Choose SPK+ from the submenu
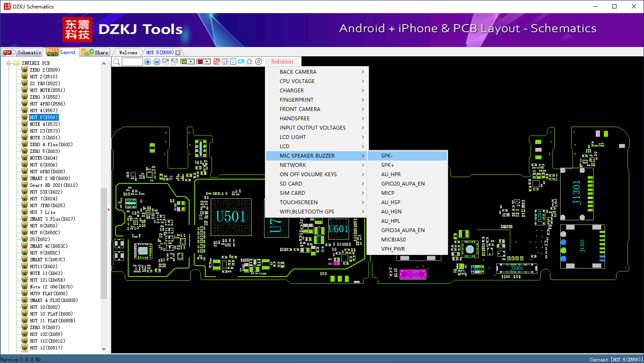644x363 pixels. tap(407, 165)
